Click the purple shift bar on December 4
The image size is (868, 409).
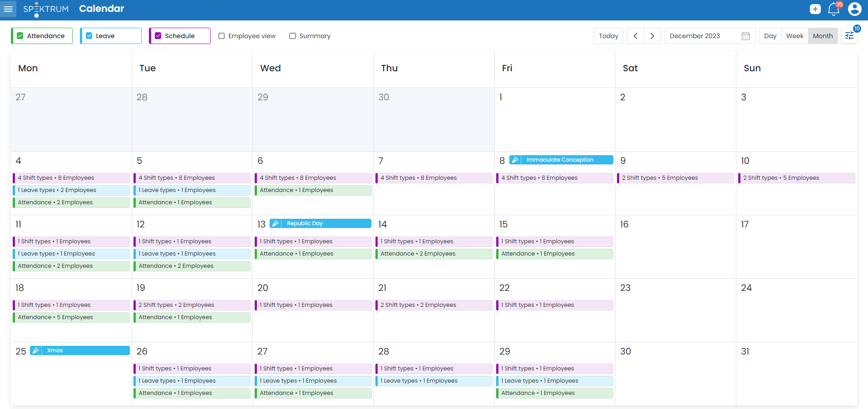[x=70, y=177]
